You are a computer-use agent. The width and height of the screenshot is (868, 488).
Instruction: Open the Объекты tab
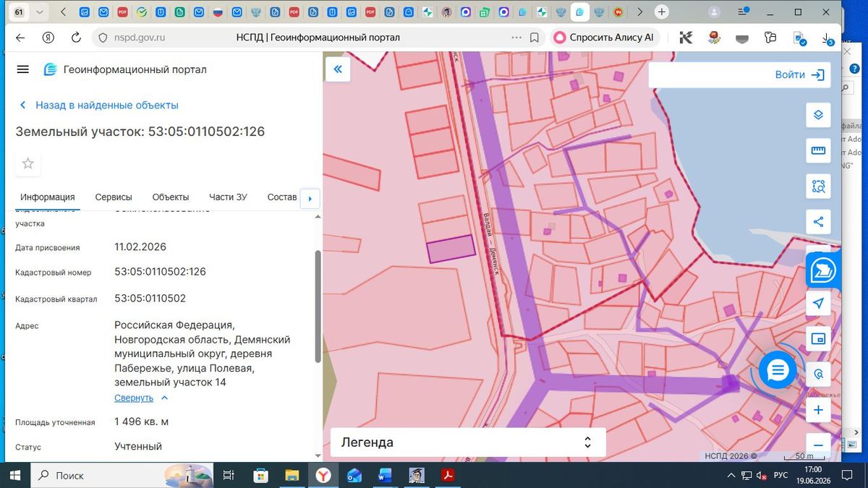coord(171,197)
